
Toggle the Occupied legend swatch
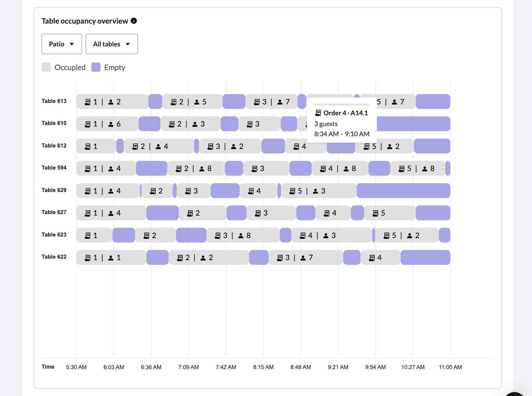pyautogui.click(x=46, y=67)
